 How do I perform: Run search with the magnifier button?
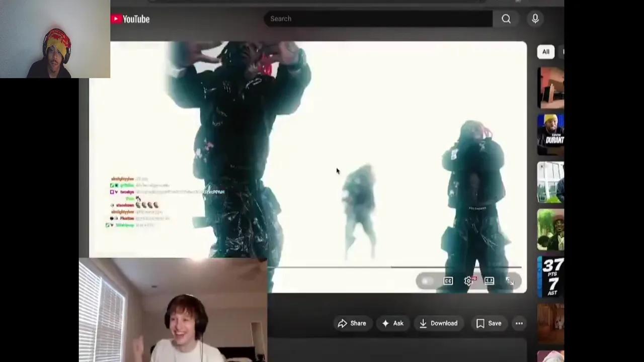(506, 19)
